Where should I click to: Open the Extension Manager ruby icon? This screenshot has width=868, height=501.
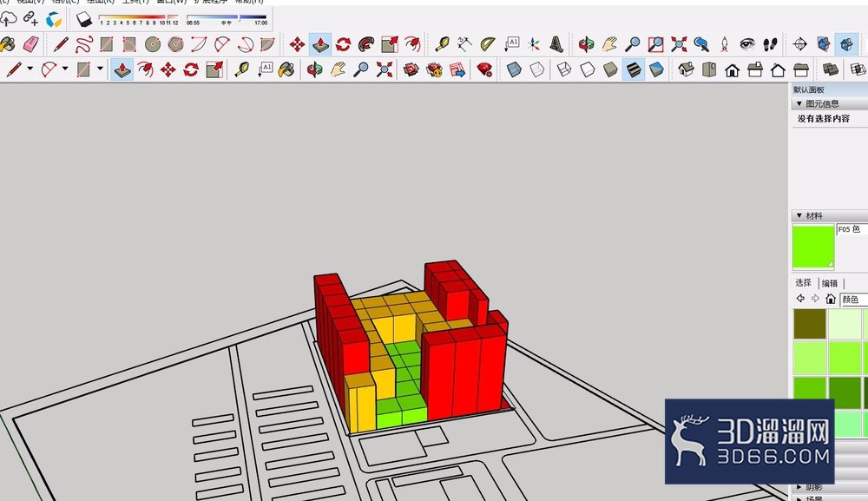(484, 69)
